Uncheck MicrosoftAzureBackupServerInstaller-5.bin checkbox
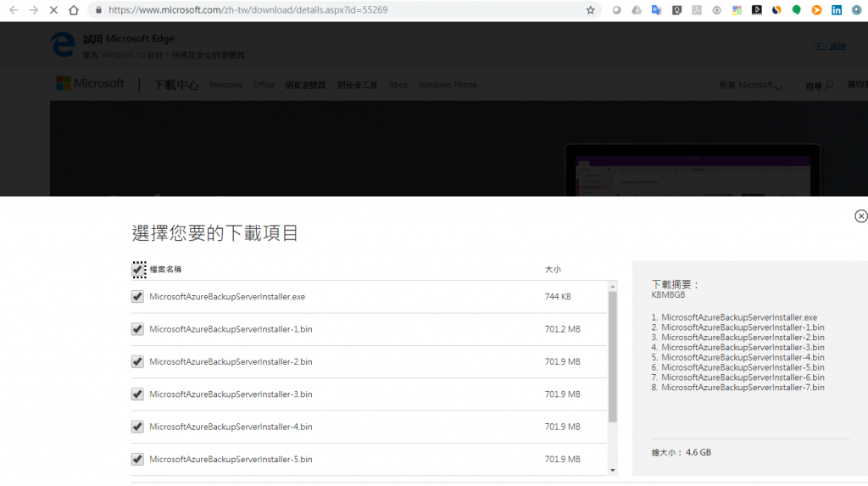868x486 pixels. click(x=138, y=460)
